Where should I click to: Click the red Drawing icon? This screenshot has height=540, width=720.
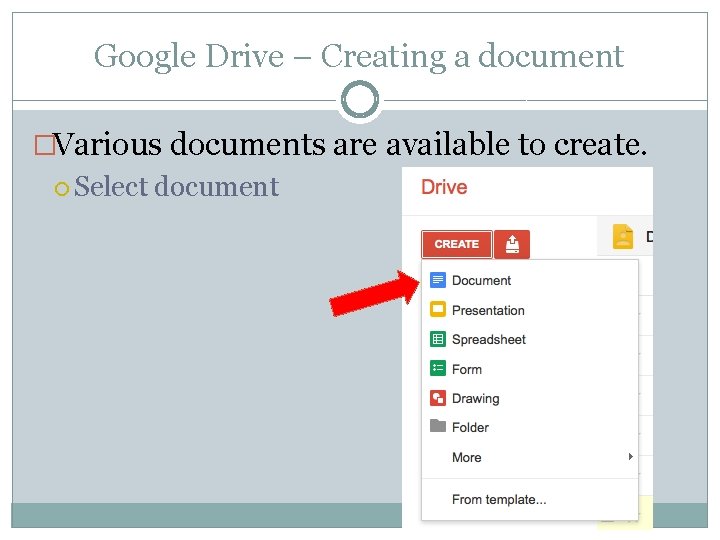pyautogui.click(x=438, y=398)
